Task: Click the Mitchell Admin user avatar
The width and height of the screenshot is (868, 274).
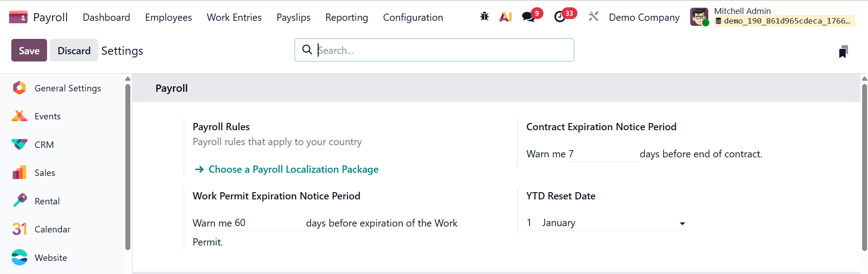Action: click(x=699, y=17)
